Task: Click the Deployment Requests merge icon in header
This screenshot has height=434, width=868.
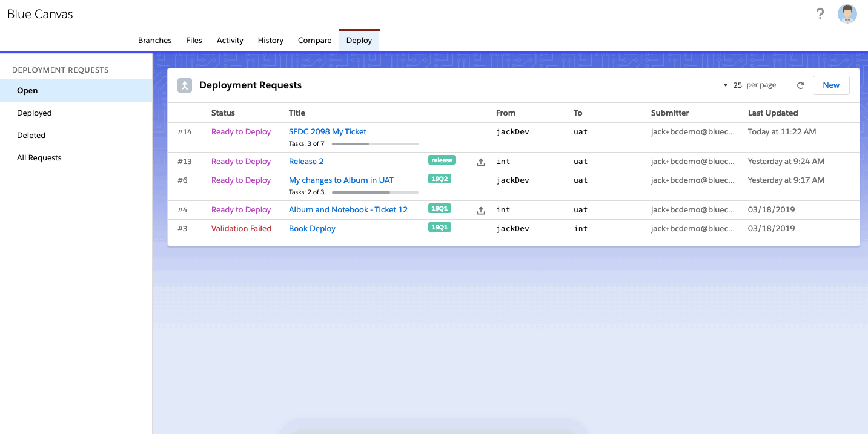Action: [x=185, y=85]
